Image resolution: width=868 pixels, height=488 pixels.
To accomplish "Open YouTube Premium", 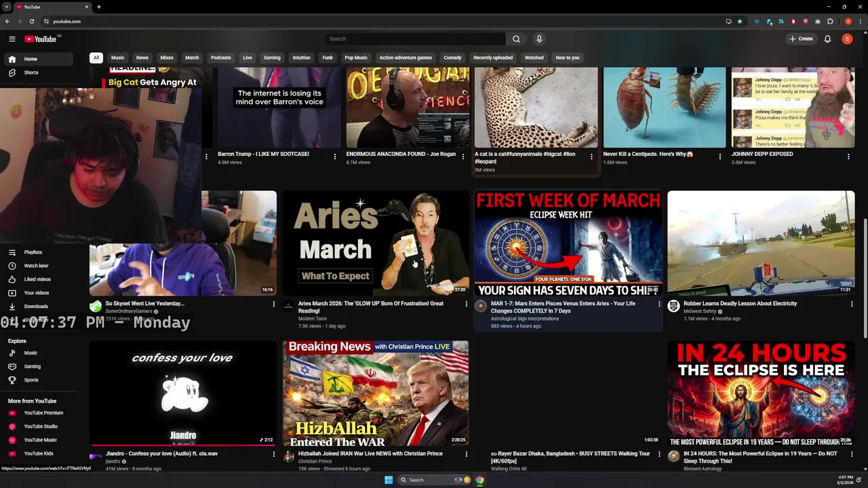I will (37, 413).
